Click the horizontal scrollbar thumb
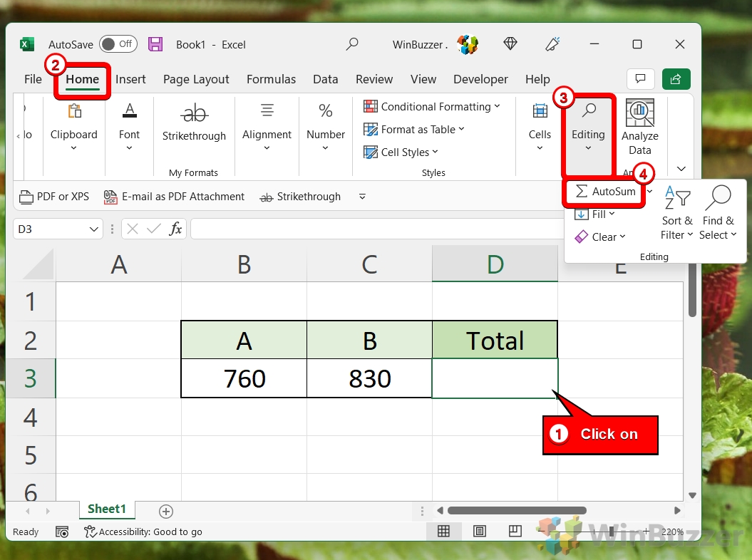The image size is (752, 560). 517,511
